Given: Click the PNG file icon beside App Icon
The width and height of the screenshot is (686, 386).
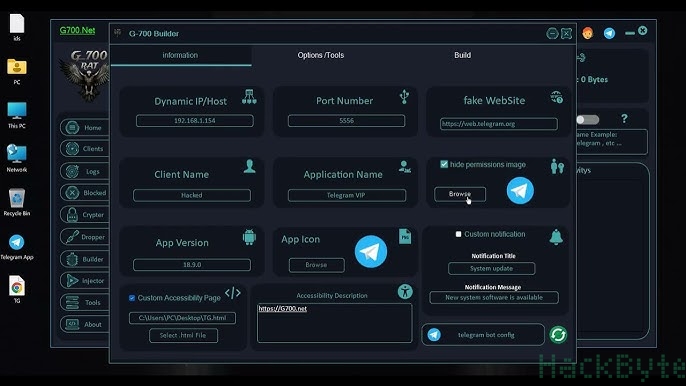Looking at the screenshot, I should pos(405,236).
